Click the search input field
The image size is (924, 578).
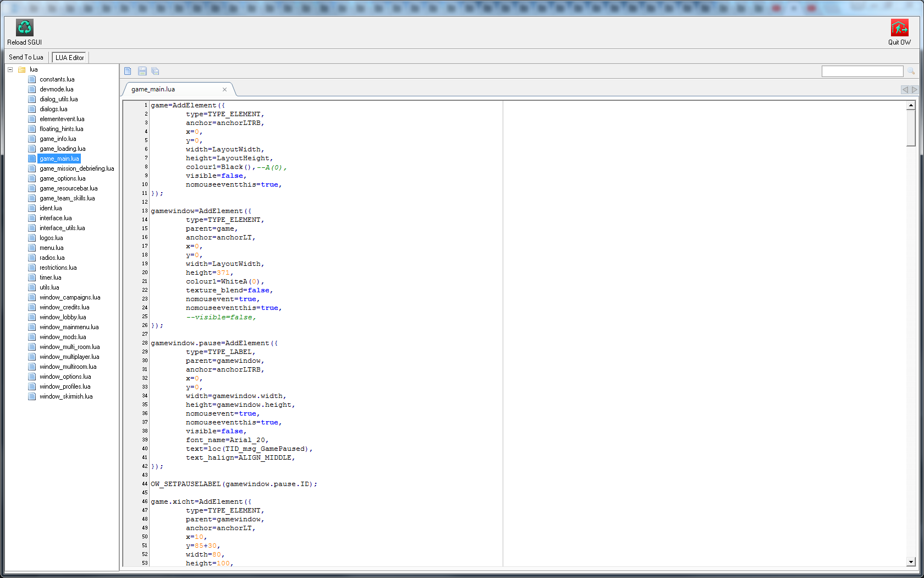pos(862,71)
